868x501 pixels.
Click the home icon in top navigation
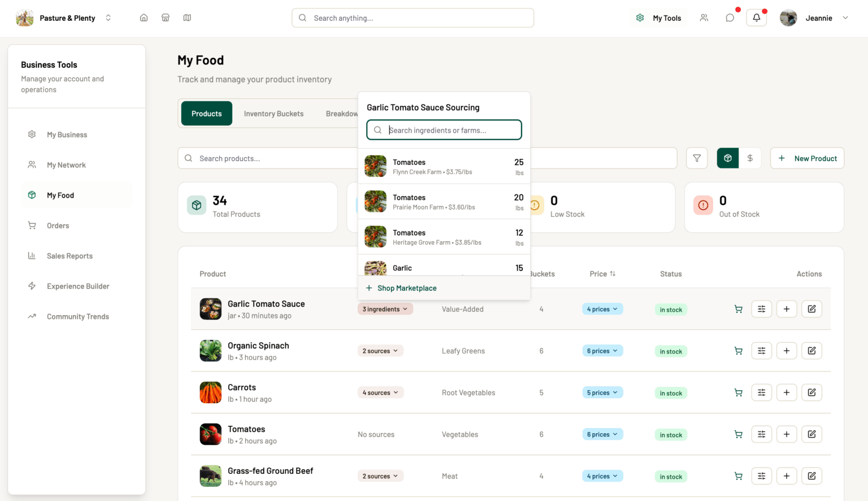(144, 18)
